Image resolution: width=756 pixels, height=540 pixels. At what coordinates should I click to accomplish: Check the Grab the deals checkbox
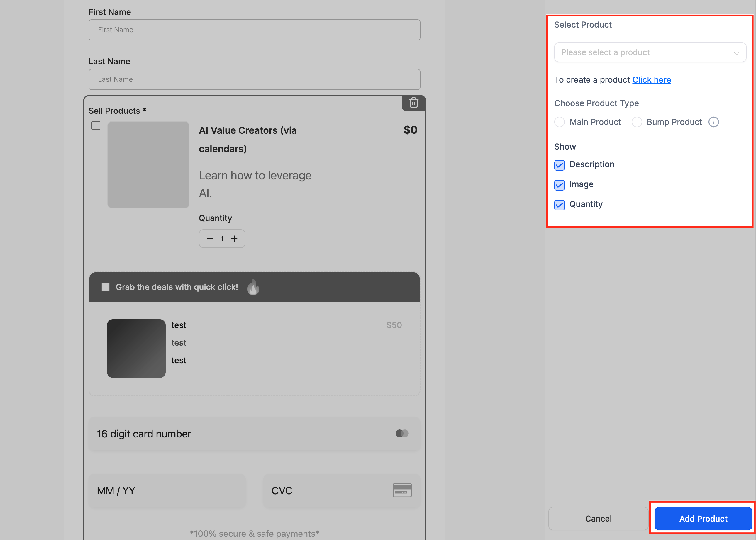(106, 287)
